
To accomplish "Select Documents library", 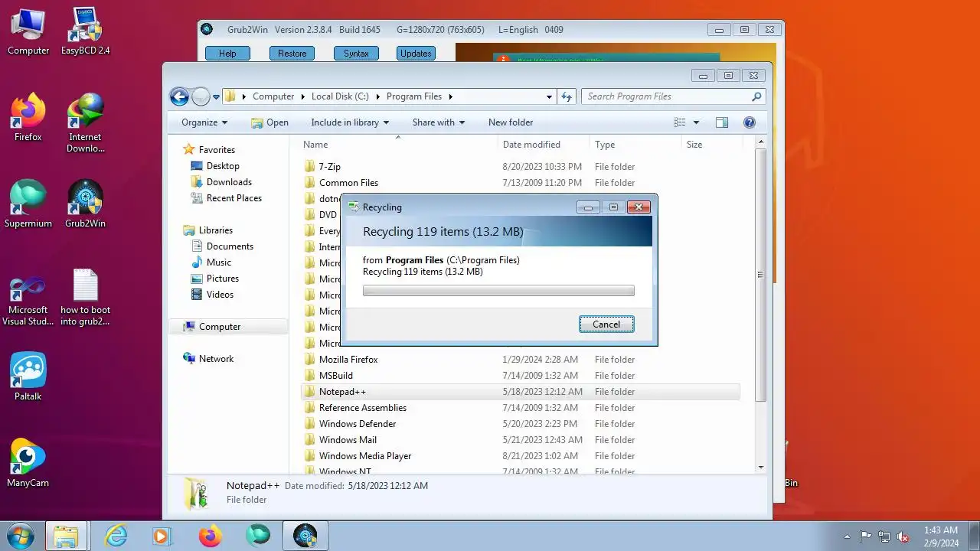I will 230,246.
